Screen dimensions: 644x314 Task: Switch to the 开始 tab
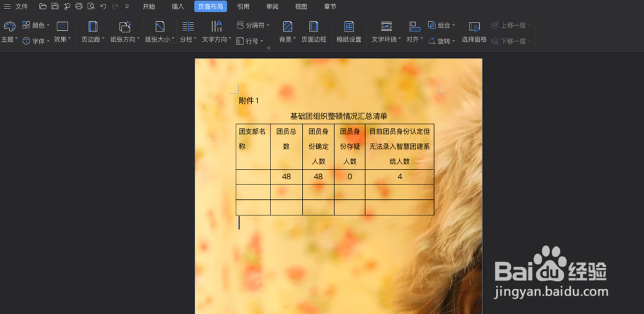pos(149,6)
